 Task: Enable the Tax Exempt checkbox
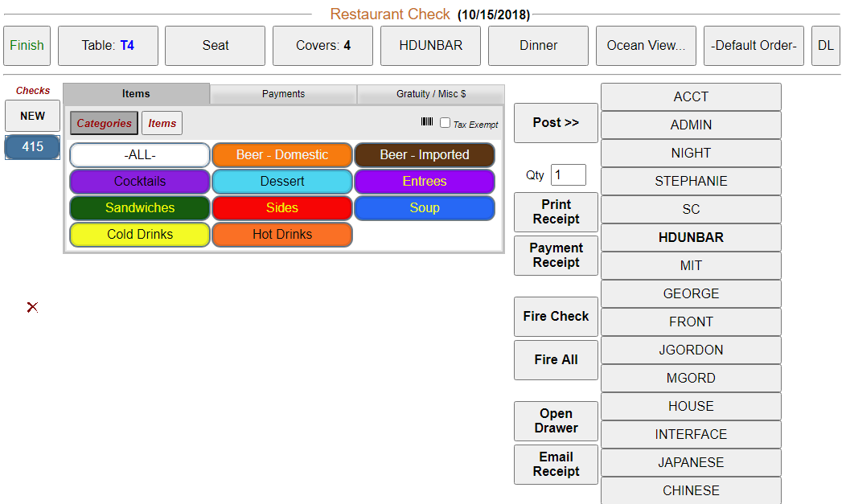(445, 123)
